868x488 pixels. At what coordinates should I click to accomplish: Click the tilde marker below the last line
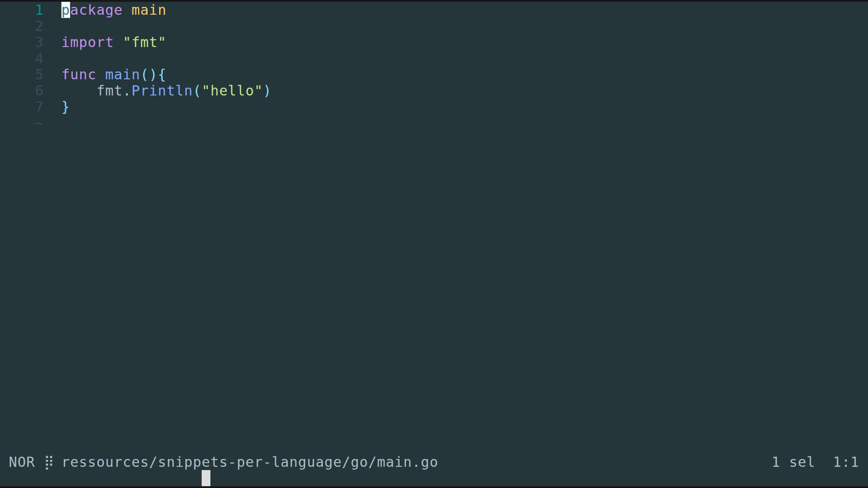39,123
